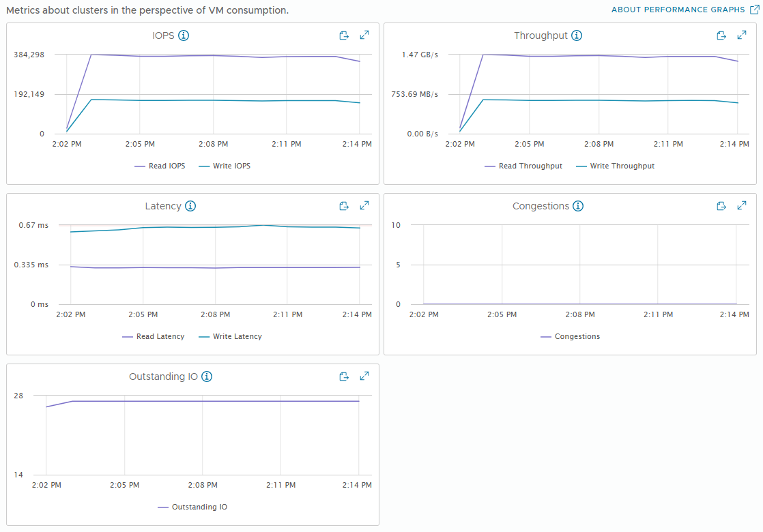Expand the IOPS chart to full view
The width and height of the screenshot is (763, 532).
point(364,35)
